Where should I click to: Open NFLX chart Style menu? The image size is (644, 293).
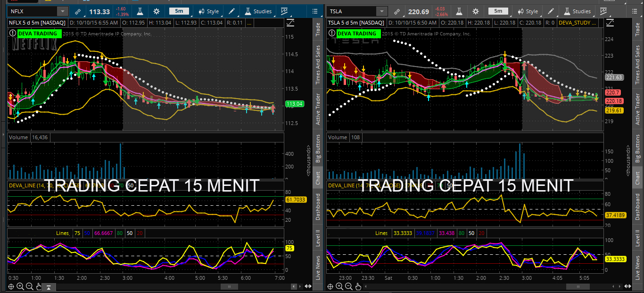tap(208, 11)
